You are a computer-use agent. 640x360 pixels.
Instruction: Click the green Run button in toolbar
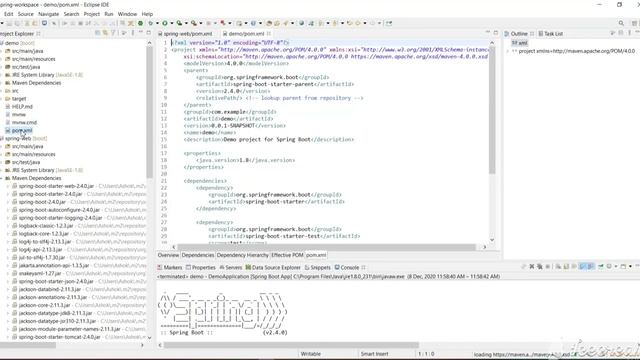tap(165, 23)
